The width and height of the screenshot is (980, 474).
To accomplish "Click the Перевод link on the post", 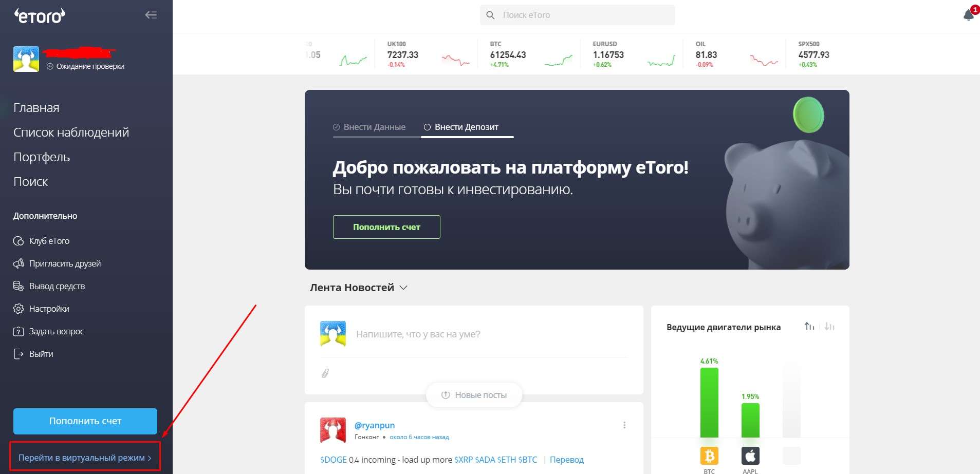I will click(x=567, y=460).
